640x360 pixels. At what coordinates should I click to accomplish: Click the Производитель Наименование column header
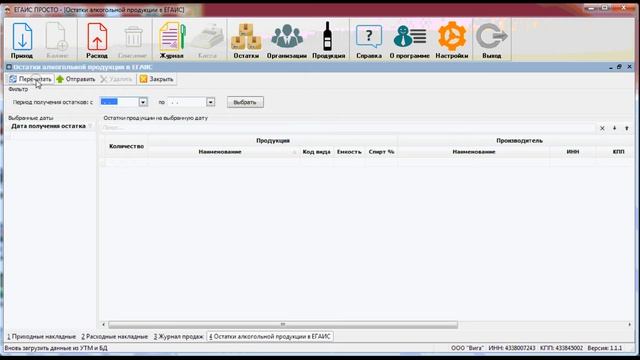coord(473,152)
